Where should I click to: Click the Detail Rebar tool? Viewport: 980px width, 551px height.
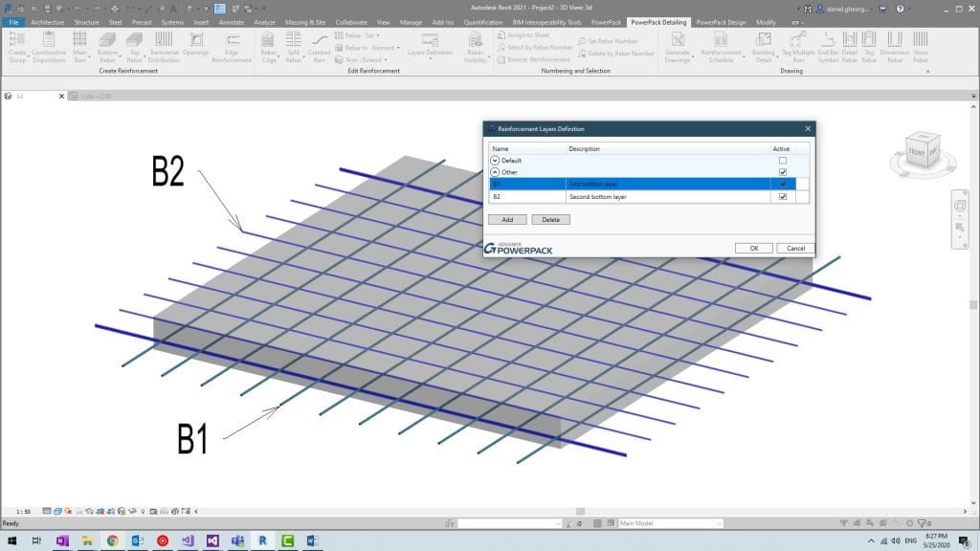(850, 48)
